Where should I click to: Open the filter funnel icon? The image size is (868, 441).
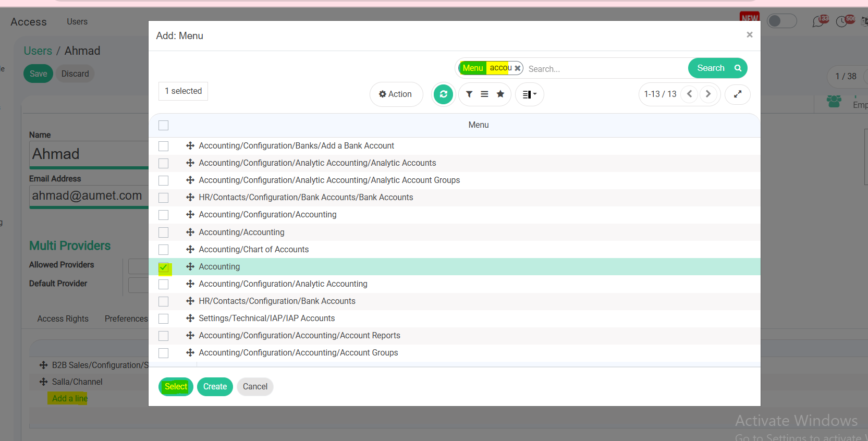(x=469, y=94)
